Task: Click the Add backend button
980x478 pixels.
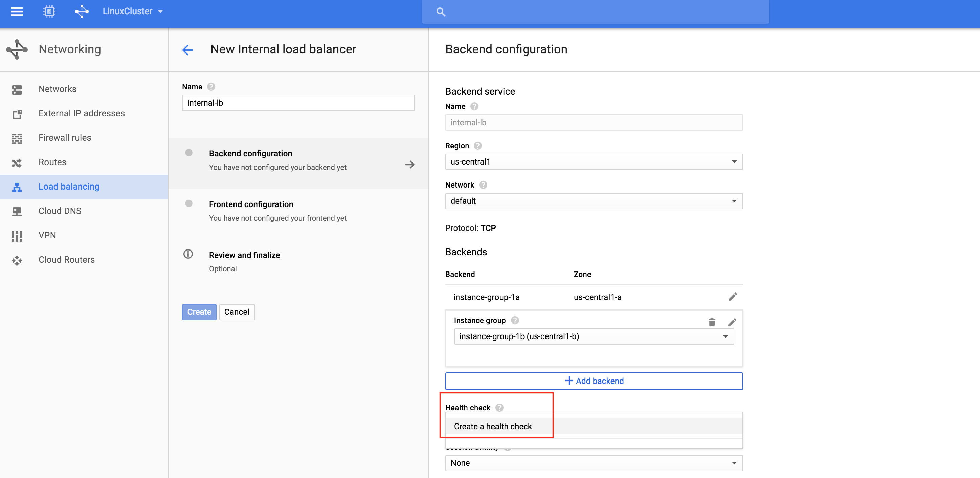Action: point(594,381)
